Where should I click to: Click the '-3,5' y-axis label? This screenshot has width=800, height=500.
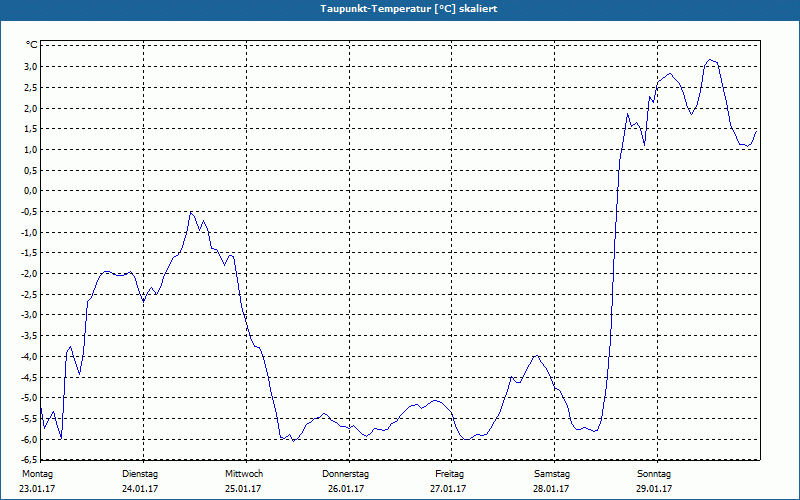coord(29,336)
